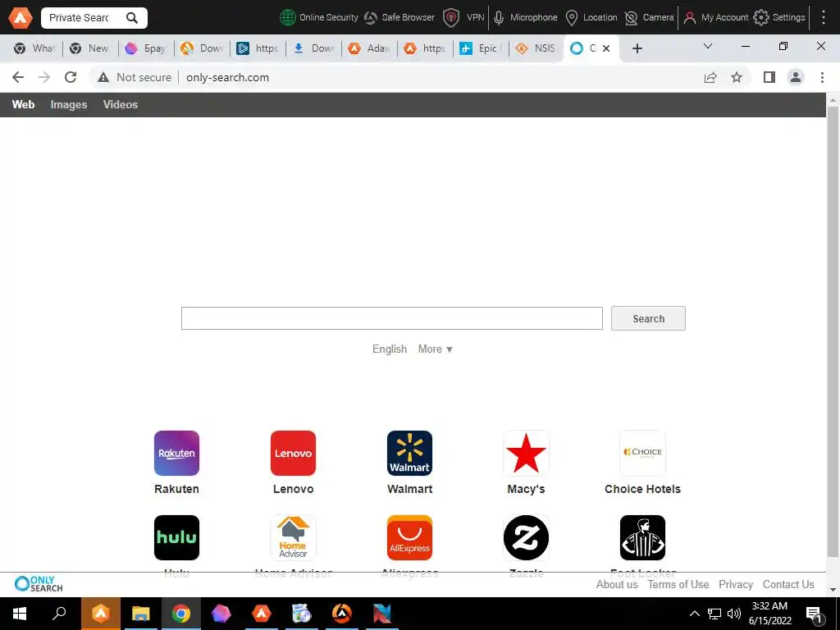Open the Rakuten shortcut tile
Screen dimensions: 840x630
177,453
